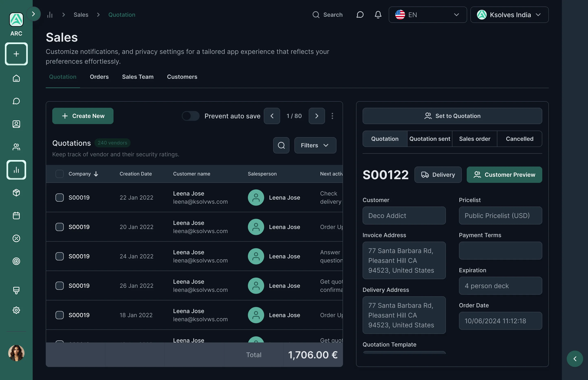Viewport: 588px width, 380px height.
Task: Open the package box icon in sidebar
Action: click(16, 193)
